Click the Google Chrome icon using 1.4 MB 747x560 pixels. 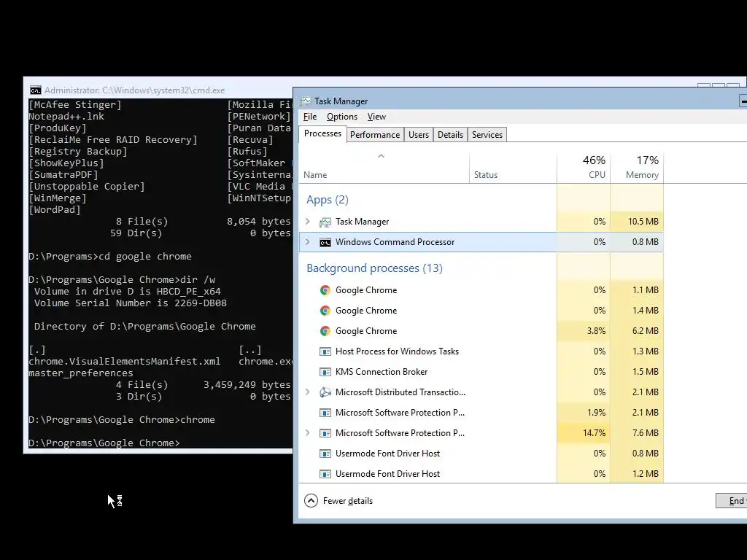coord(325,311)
